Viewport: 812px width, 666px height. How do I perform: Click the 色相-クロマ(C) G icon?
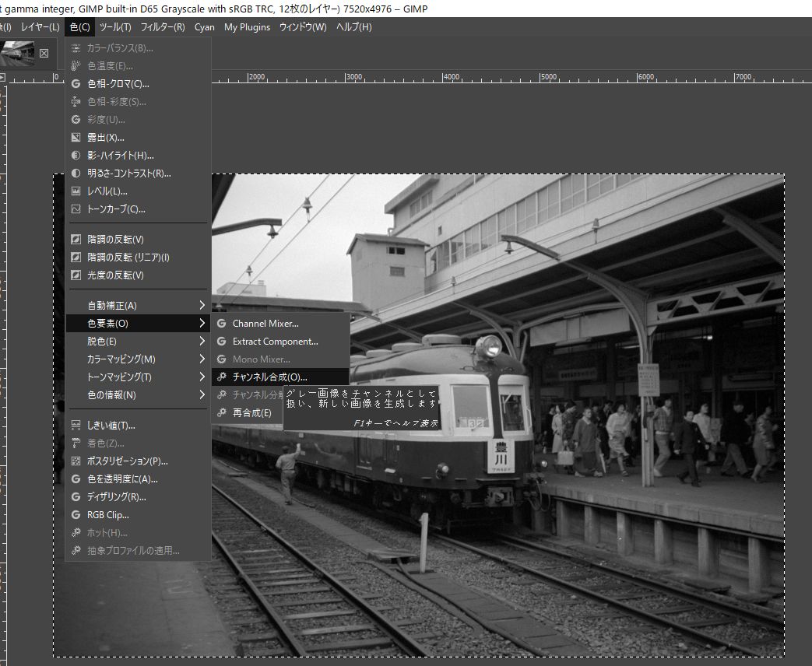(x=76, y=84)
